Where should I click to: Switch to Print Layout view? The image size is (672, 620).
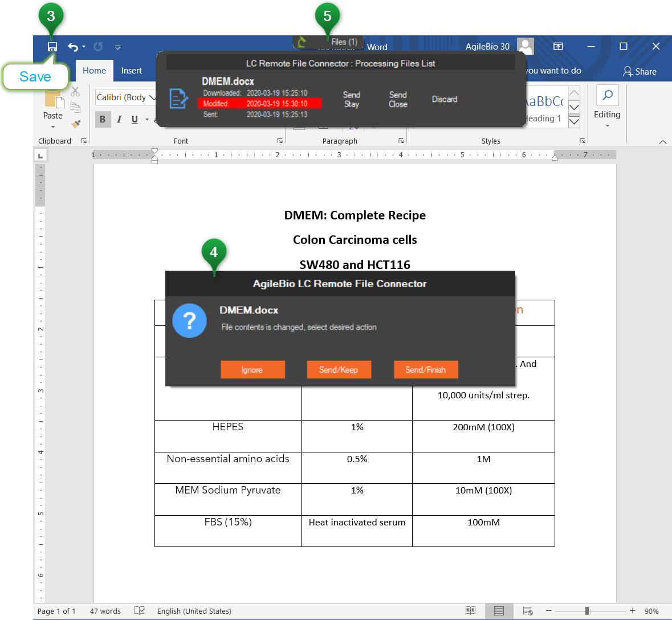[x=499, y=610]
